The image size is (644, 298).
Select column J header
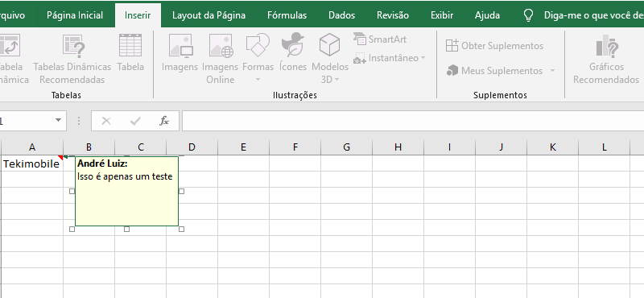501,147
